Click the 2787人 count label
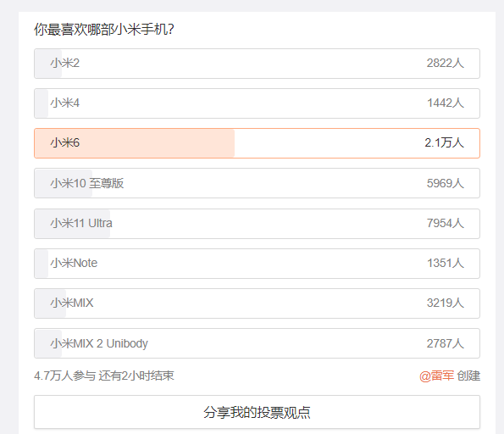 click(x=446, y=343)
